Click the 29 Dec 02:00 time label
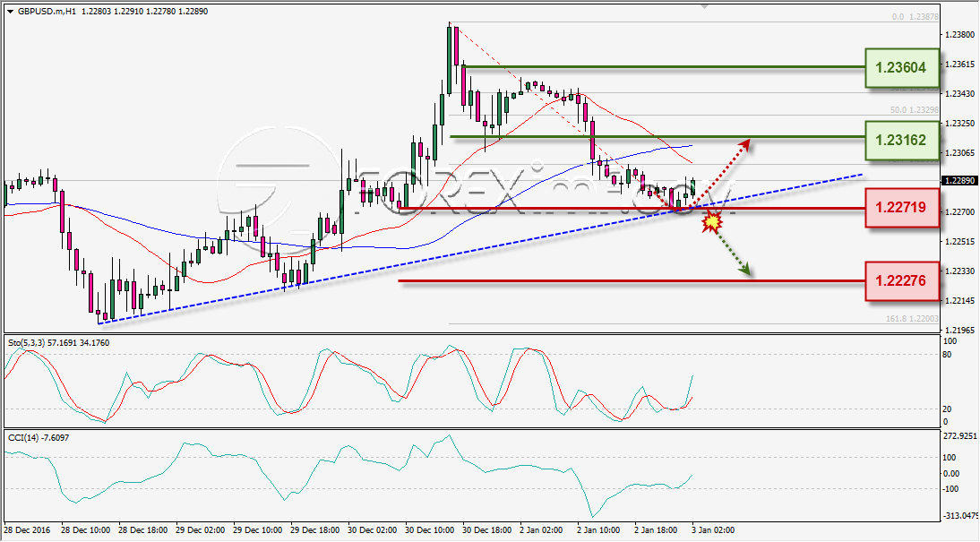This screenshot has height=542, width=980. click(200, 530)
